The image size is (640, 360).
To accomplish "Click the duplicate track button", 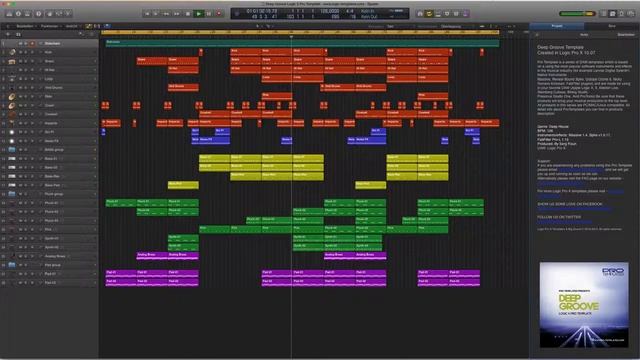I will (x=18, y=34).
